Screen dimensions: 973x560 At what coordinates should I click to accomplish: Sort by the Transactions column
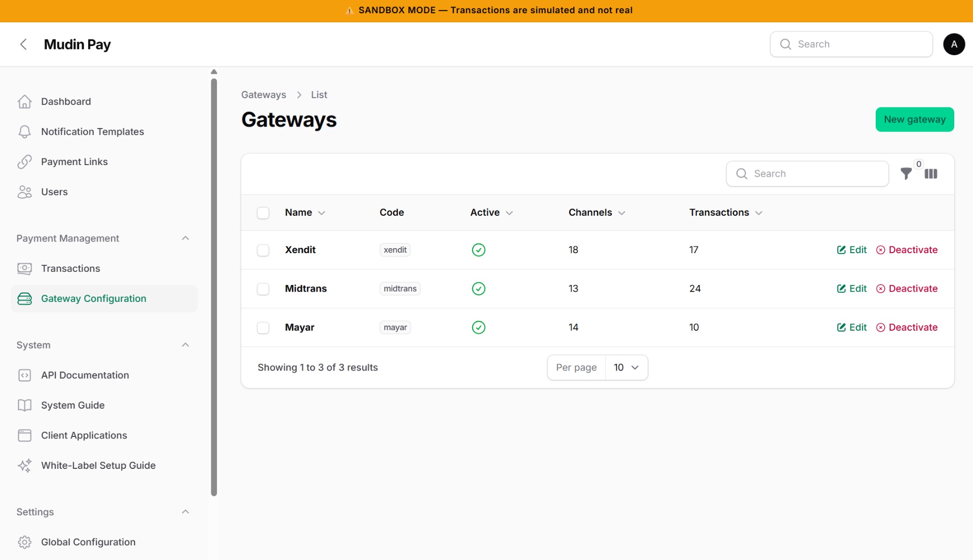(x=726, y=213)
